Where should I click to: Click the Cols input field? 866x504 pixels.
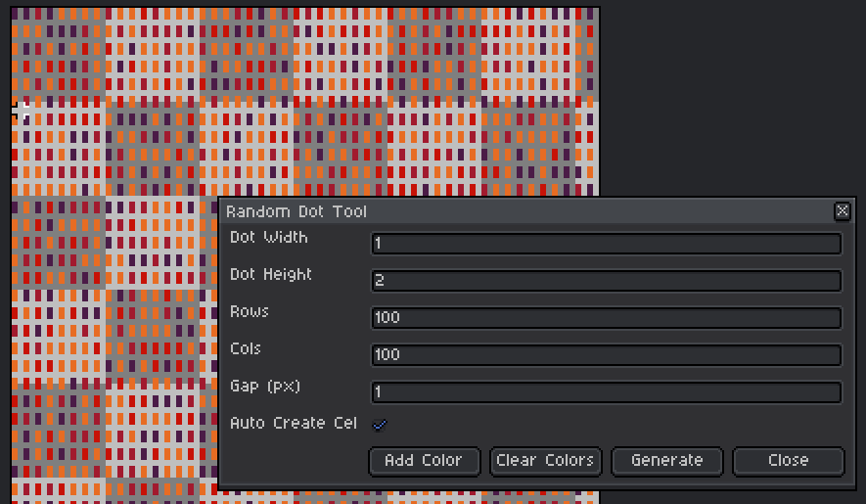tap(607, 355)
